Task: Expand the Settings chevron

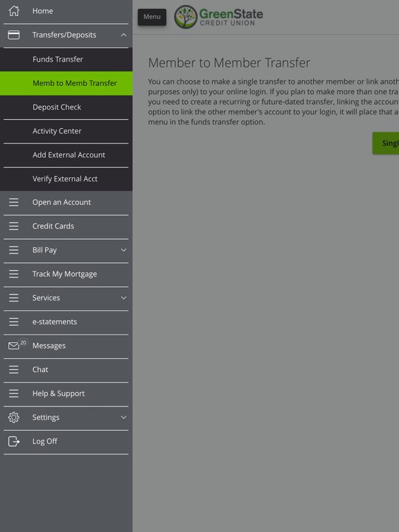Action: pos(123,417)
